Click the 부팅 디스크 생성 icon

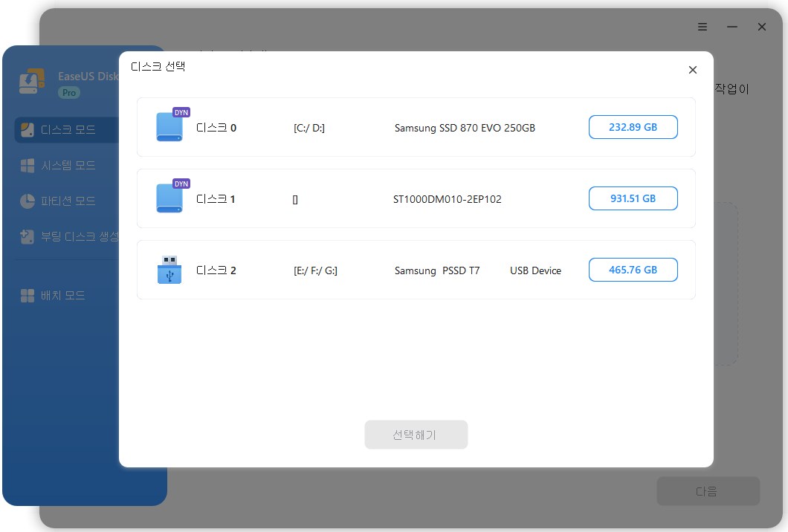point(28,237)
